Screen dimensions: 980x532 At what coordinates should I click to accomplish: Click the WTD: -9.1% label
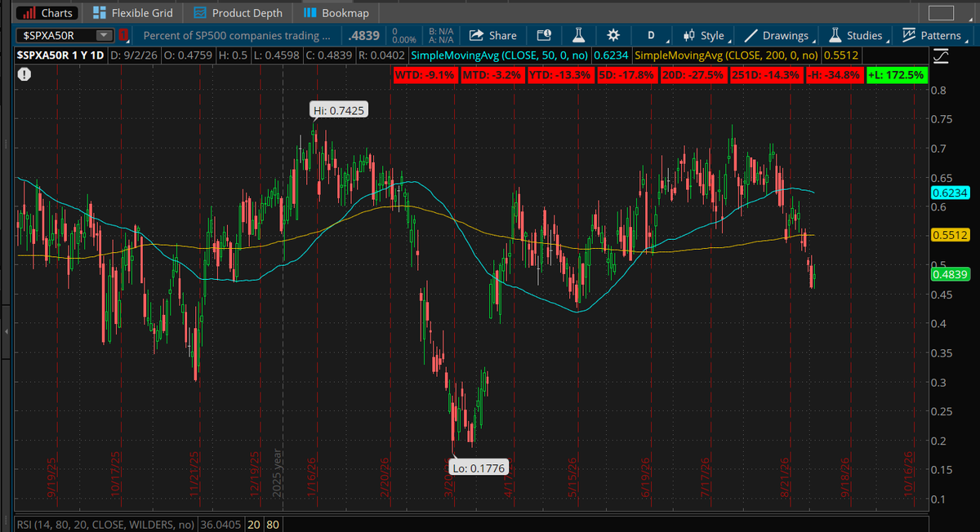pyautogui.click(x=424, y=74)
